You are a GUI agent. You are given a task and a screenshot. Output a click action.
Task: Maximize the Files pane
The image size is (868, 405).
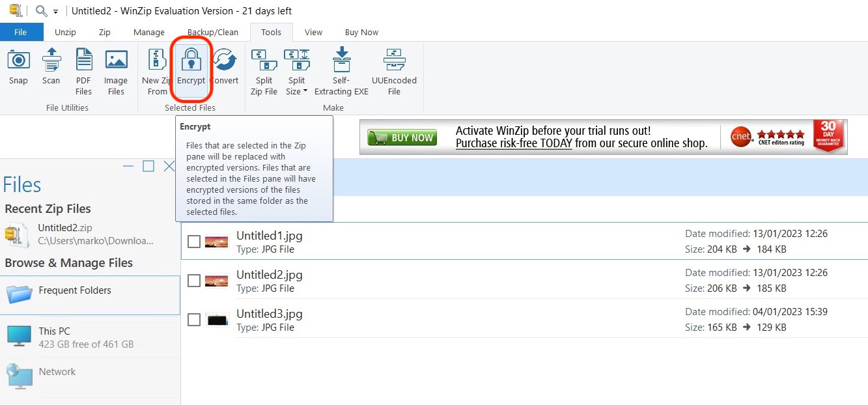click(148, 166)
